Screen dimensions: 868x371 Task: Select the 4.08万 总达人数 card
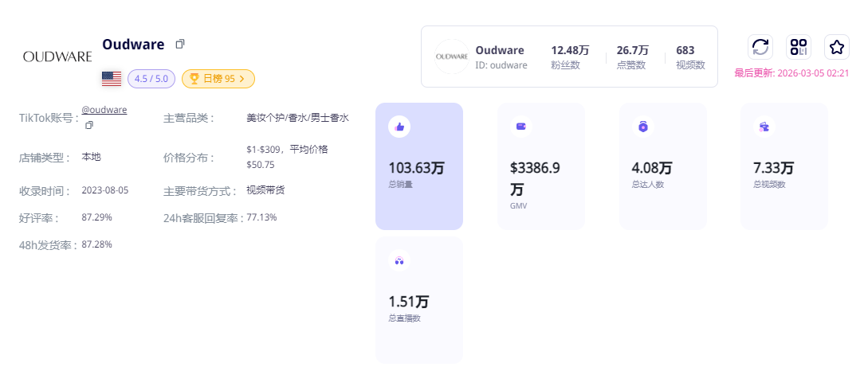tap(662, 166)
